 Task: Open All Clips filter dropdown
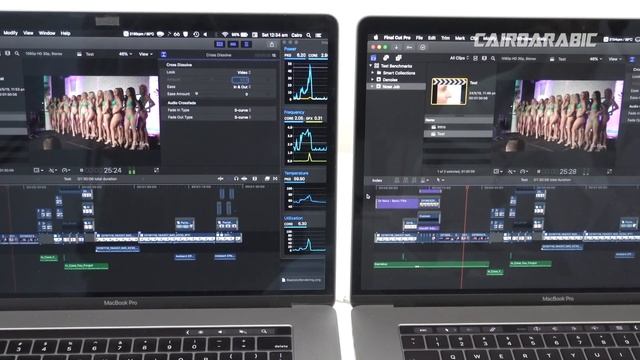tap(459, 58)
